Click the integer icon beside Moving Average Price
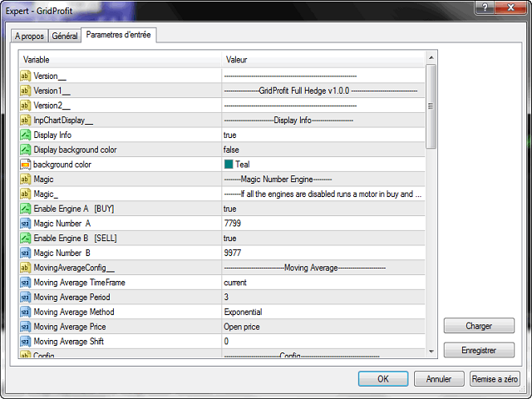 [x=26, y=327]
